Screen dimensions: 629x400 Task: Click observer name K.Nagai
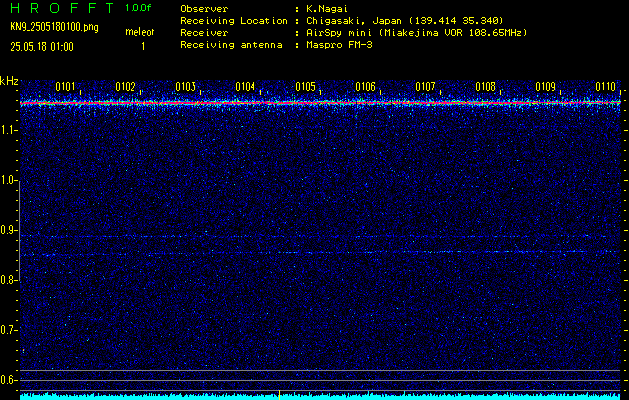click(327, 9)
